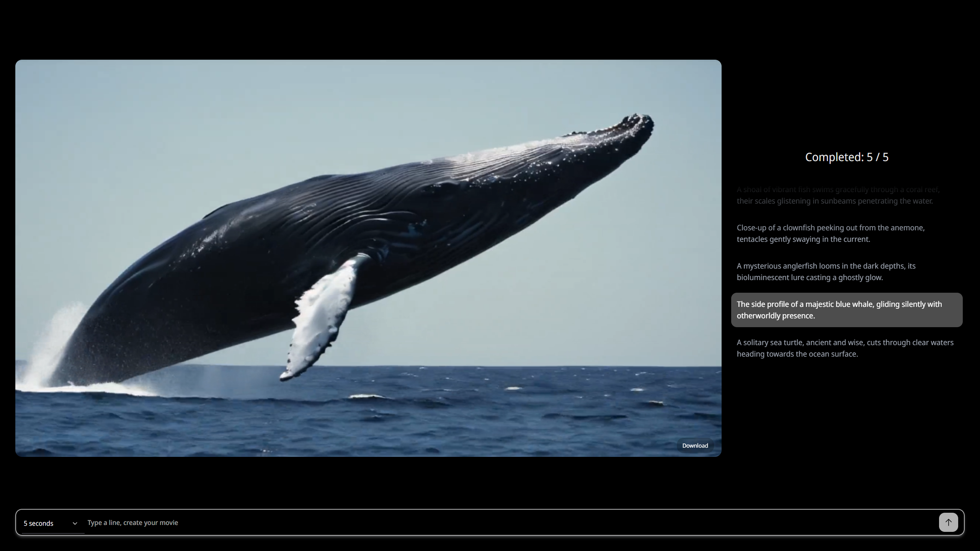Click 'bioluminescent lure casting a ghostly glow' line
The image size is (980, 551).
(809, 278)
